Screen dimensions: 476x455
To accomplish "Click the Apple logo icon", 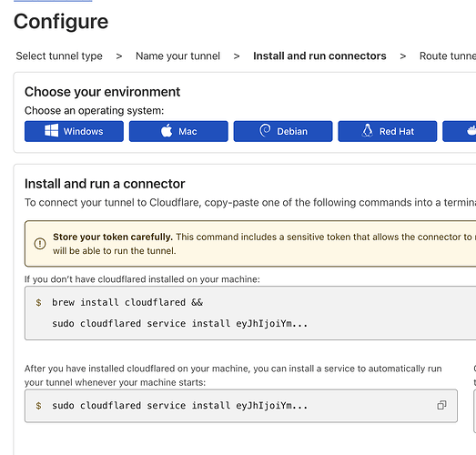I will [167, 130].
